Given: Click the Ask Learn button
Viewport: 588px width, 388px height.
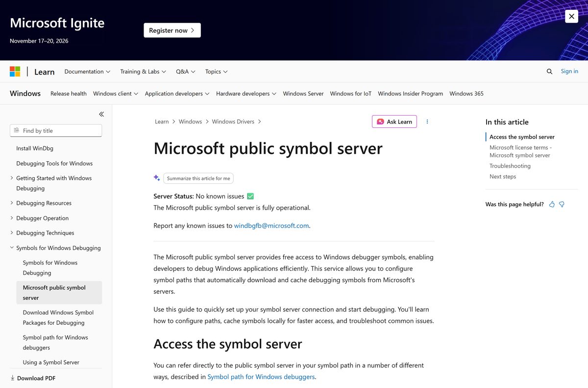Looking at the screenshot, I should (394, 121).
